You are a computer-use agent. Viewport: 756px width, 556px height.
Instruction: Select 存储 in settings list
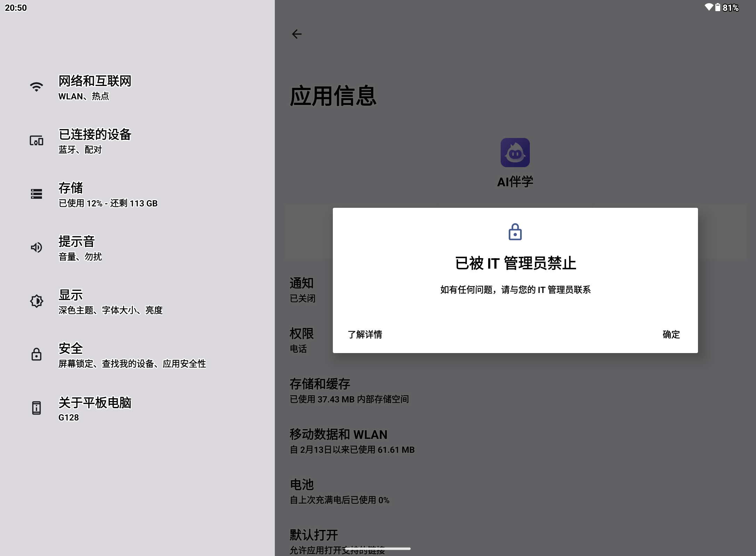[108, 194]
